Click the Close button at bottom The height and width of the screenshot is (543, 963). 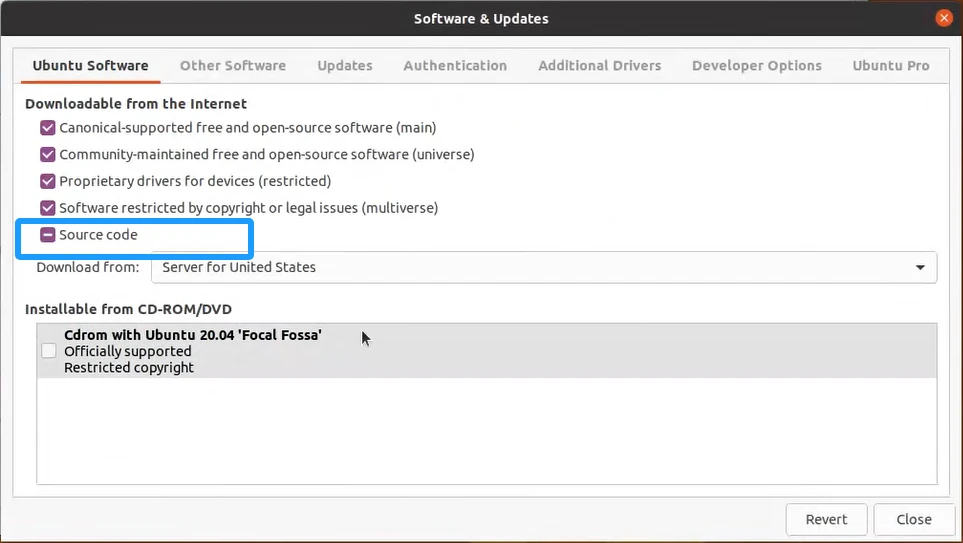coord(913,519)
